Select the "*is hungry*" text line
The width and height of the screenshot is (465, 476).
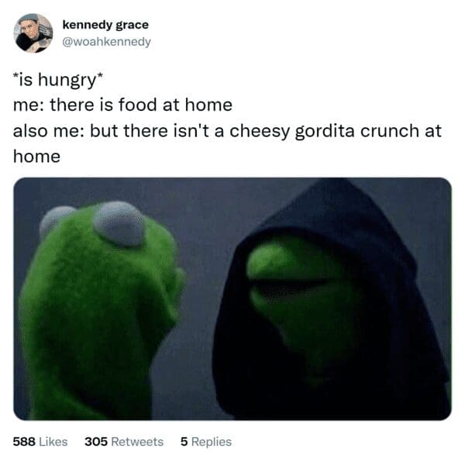pyautogui.click(x=58, y=80)
